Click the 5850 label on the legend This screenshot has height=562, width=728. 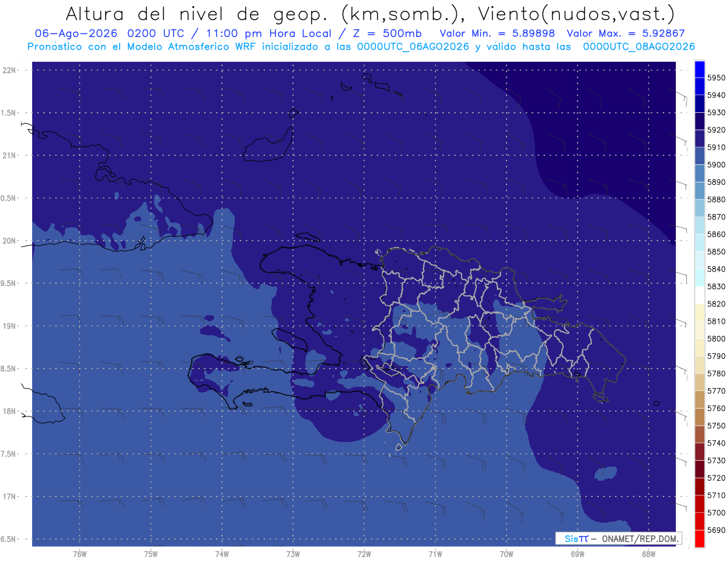coord(716,252)
